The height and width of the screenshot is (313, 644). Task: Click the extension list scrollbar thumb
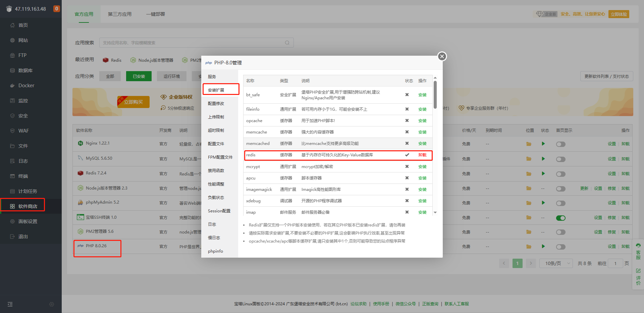tap(435, 95)
